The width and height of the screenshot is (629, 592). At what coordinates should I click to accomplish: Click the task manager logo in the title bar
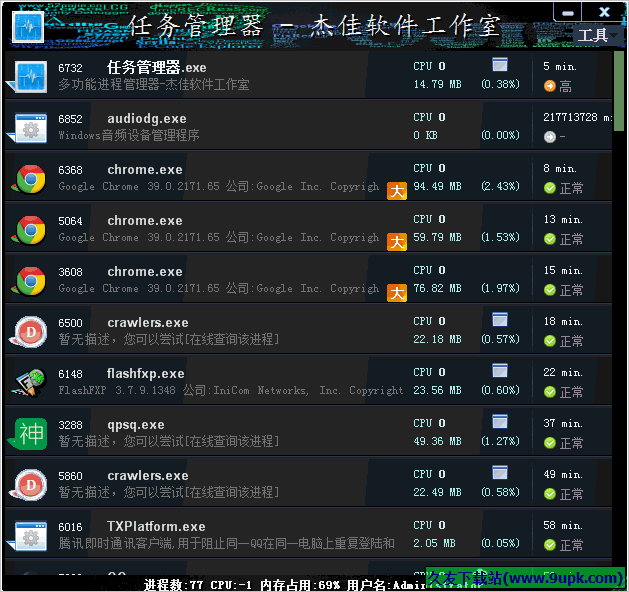(28, 27)
